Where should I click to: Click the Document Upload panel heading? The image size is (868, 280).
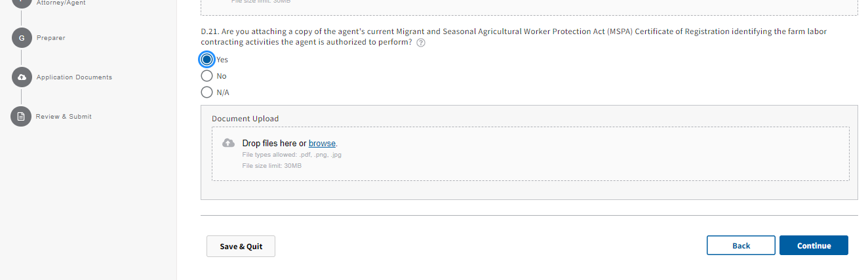pos(245,119)
